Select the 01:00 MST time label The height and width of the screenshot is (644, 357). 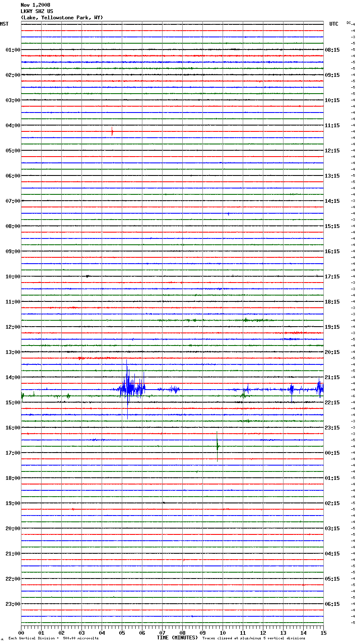(x=13, y=50)
